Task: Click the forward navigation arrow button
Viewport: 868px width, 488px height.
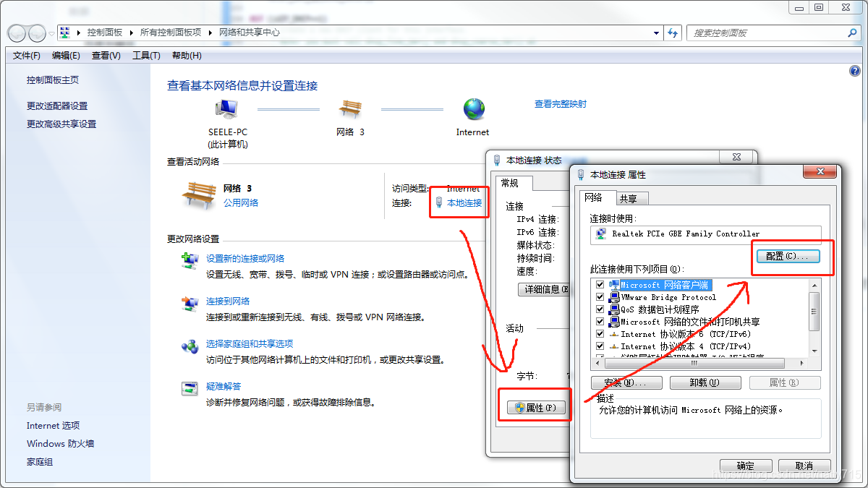Action: pyautogui.click(x=37, y=33)
